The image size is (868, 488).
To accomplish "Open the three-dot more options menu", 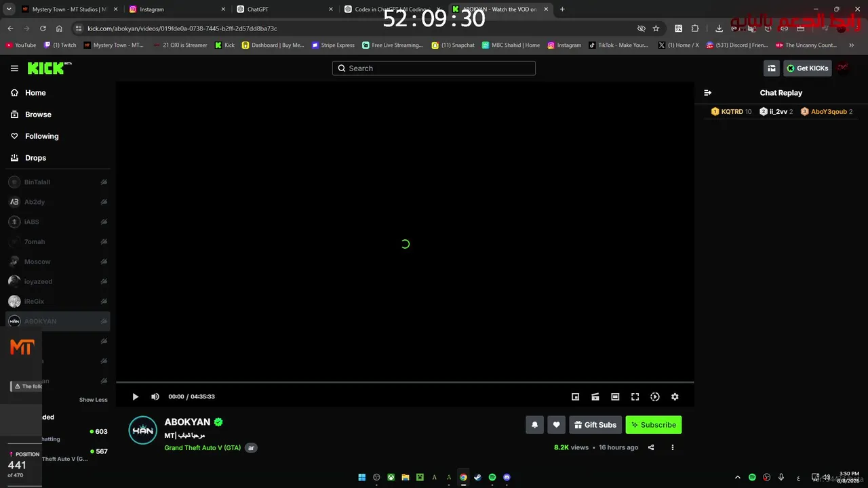I will [673, 447].
